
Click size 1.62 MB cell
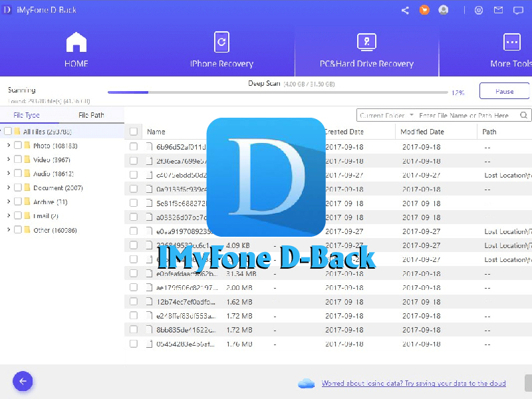click(x=239, y=302)
